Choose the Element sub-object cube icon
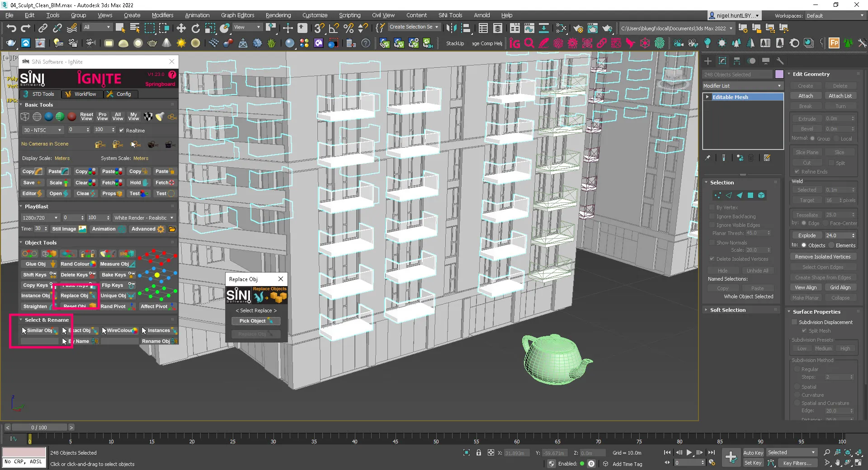This screenshot has height=470, width=868. pyautogui.click(x=761, y=195)
